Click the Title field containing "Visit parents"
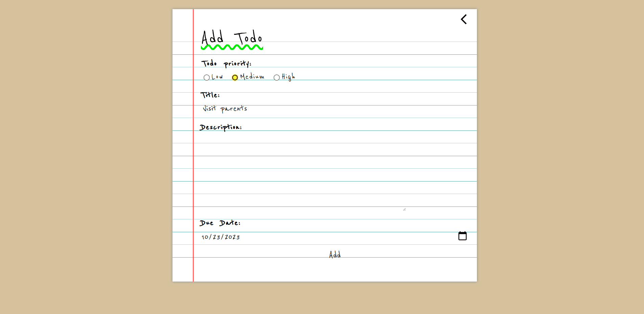The height and width of the screenshot is (314, 644). point(335,108)
